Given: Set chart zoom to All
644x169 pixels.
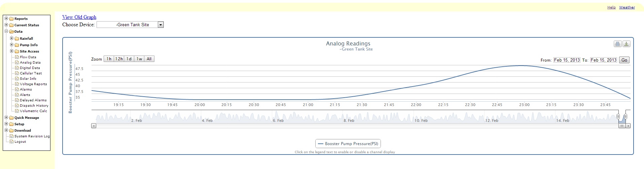Looking at the screenshot, I should [149, 59].
